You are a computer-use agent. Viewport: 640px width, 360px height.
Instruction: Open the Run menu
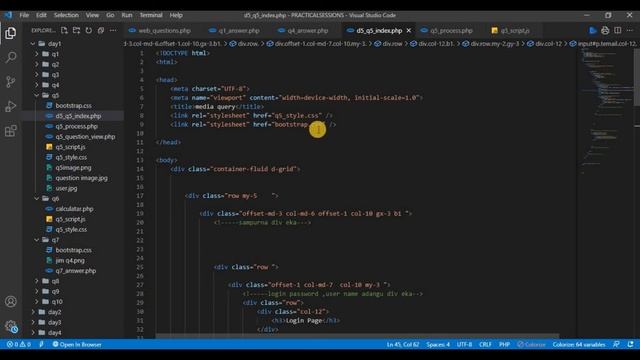pyautogui.click(x=127, y=15)
